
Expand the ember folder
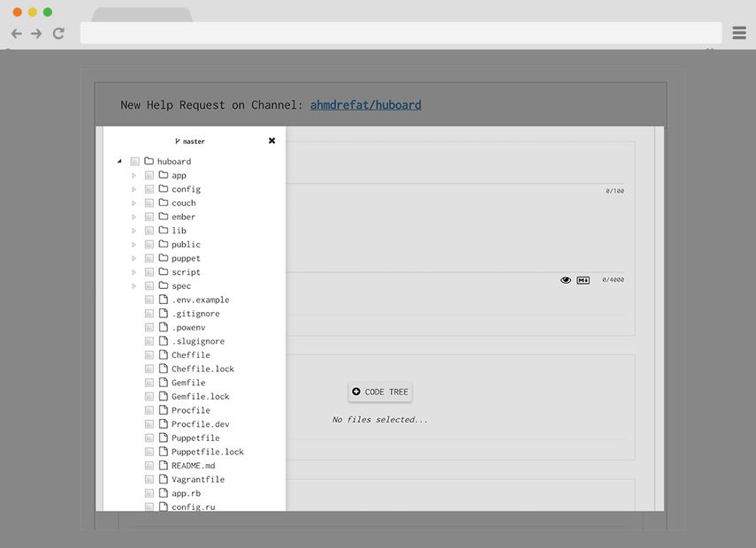134,217
